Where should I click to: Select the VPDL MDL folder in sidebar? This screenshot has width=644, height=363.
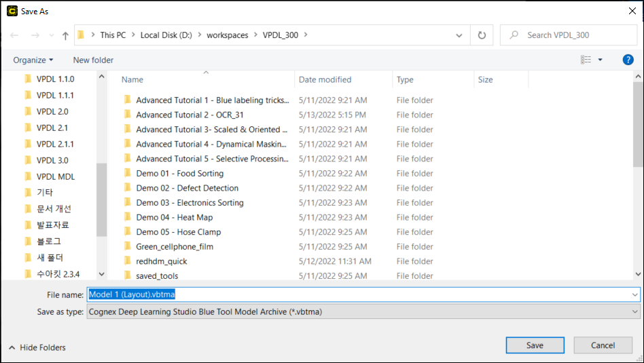click(x=55, y=176)
